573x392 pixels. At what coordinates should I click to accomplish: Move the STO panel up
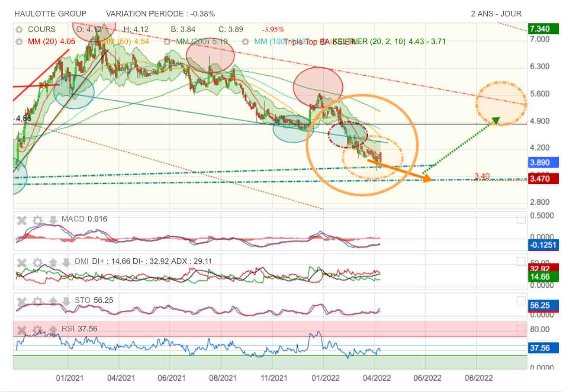pos(53,301)
